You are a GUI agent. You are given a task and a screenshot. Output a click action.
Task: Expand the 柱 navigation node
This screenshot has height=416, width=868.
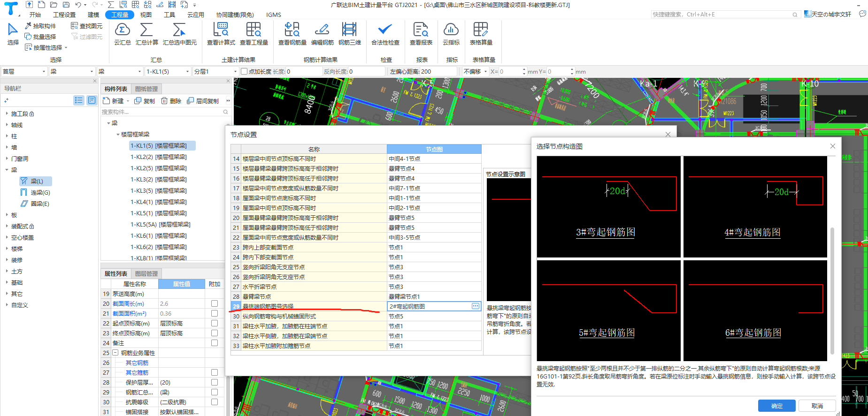[7, 136]
